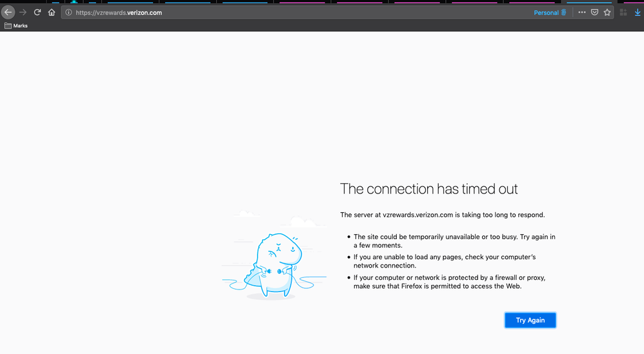The height and width of the screenshot is (354, 644).
Task: Click the Personal container label
Action: (x=546, y=12)
